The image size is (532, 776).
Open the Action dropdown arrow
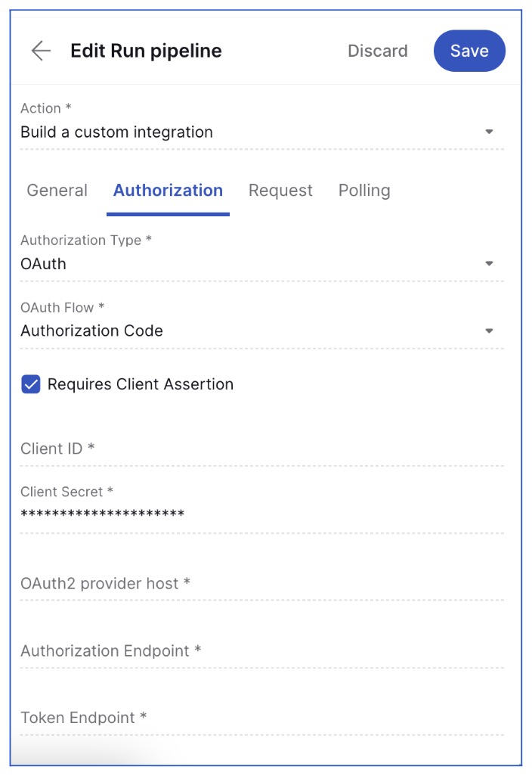[x=489, y=132]
